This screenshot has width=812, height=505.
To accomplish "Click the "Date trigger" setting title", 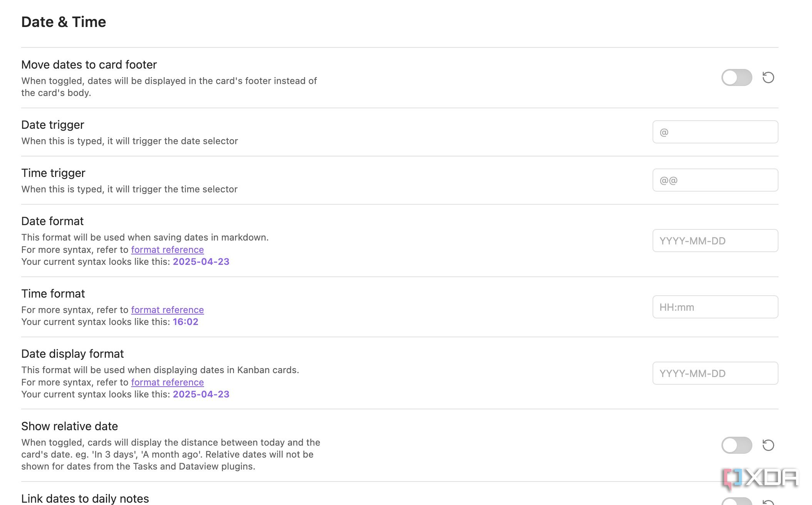I will pyautogui.click(x=53, y=125).
